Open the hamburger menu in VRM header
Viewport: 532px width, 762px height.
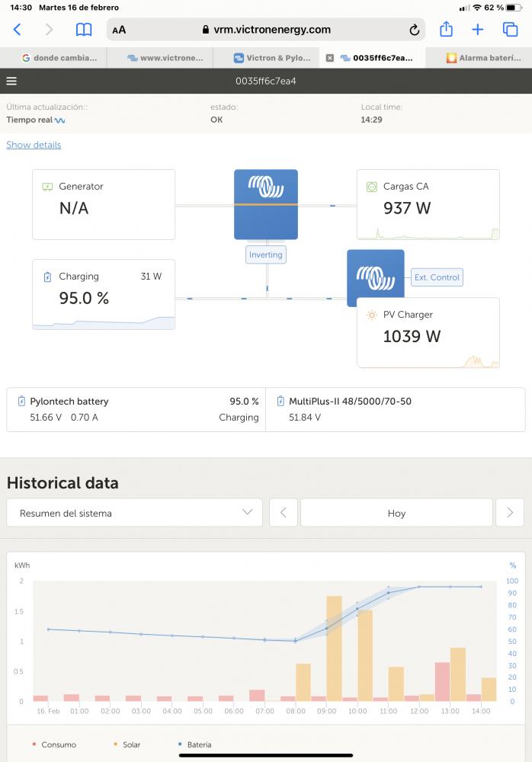point(11,82)
